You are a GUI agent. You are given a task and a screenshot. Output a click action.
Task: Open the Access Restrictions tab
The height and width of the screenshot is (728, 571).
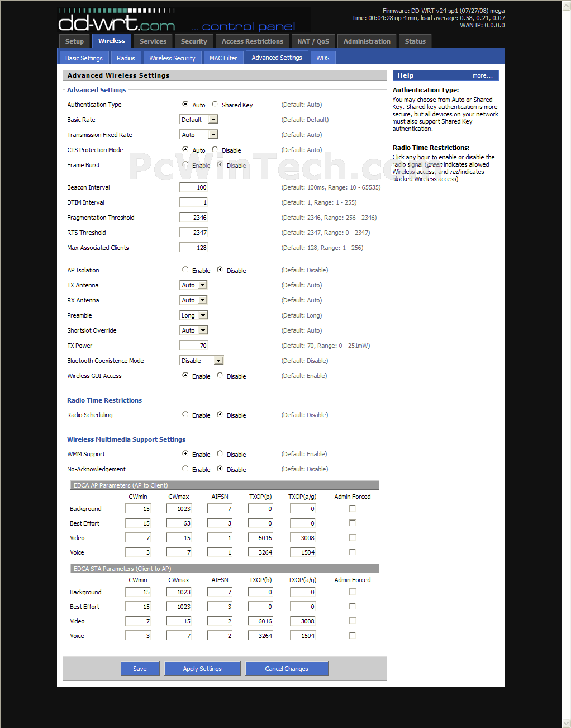(253, 41)
